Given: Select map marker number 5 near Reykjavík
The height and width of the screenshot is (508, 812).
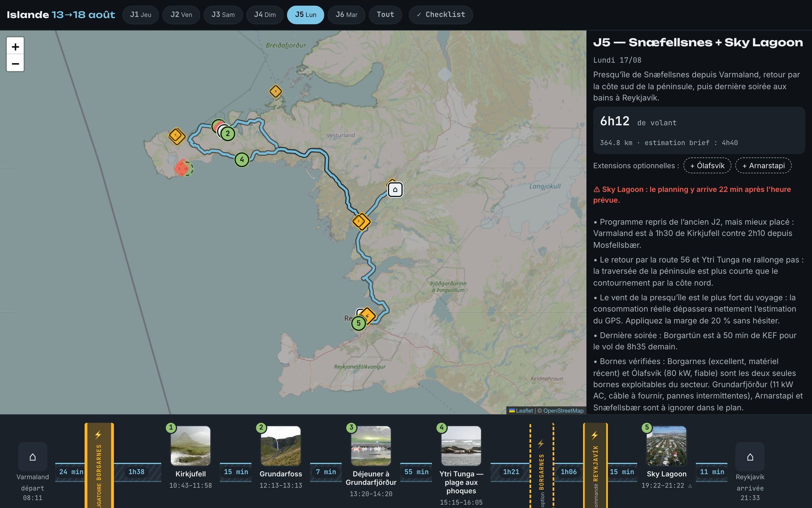Looking at the screenshot, I should 358,323.
